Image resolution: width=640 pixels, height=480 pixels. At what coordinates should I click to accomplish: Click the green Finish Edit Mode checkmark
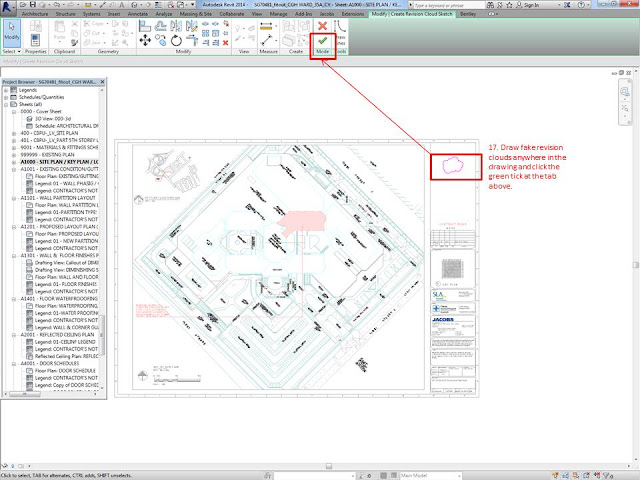[x=322, y=41]
